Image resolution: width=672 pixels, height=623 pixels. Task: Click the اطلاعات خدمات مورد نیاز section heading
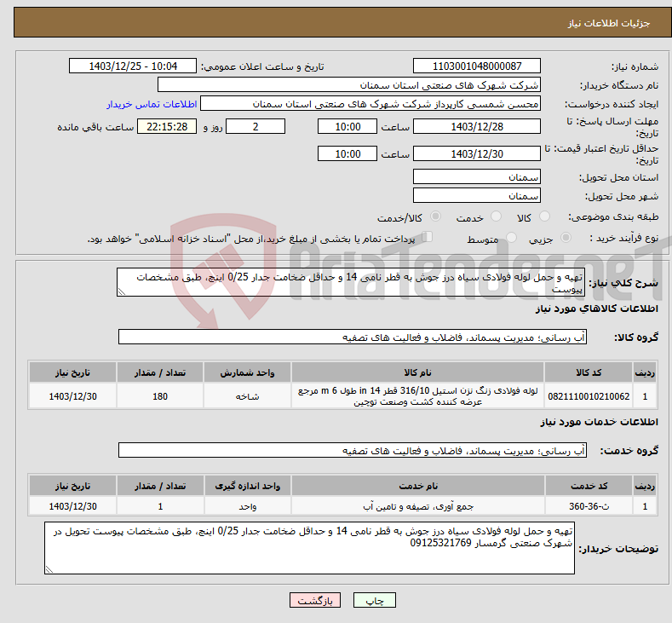click(599, 422)
